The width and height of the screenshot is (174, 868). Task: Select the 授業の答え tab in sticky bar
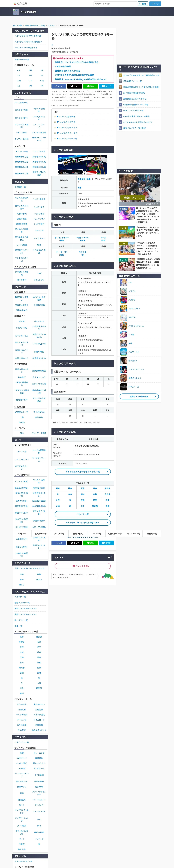[78, 534]
